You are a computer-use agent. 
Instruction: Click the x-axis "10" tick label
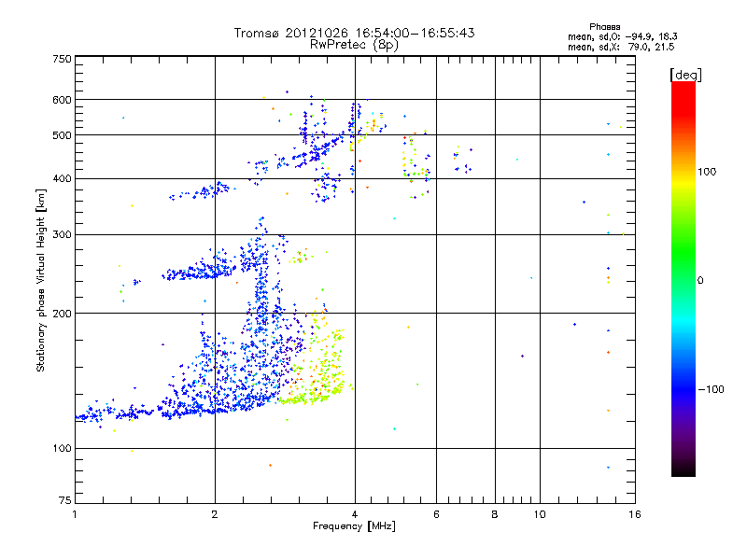540,514
